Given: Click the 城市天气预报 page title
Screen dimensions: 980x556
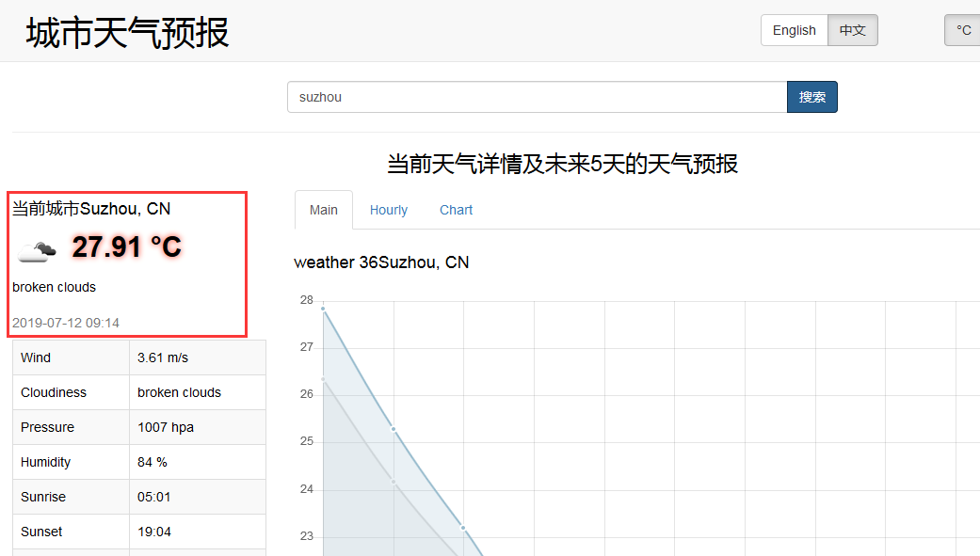Looking at the screenshot, I should pyautogui.click(x=127, y=33).
